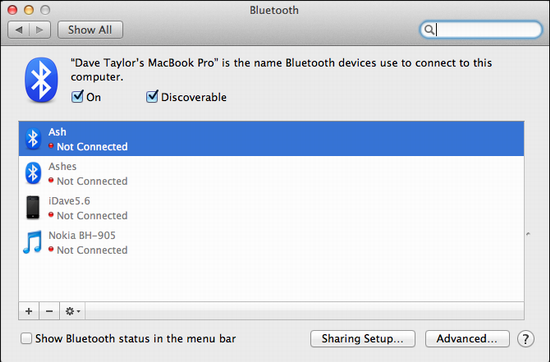
Task: Click the large Bluetooth logo icon
Action: (x=41, y=80)
